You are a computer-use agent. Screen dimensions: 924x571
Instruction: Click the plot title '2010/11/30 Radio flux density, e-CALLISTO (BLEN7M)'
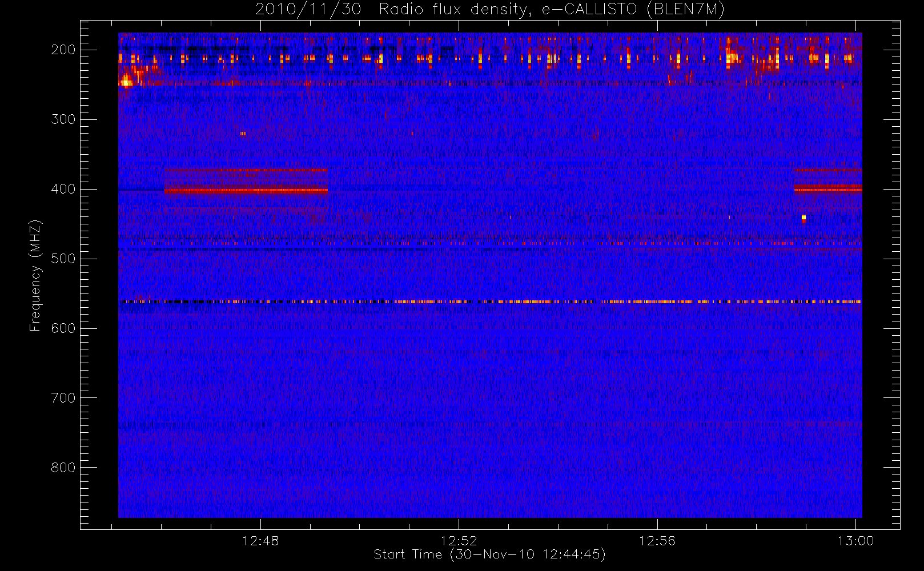tap(490, 10)
